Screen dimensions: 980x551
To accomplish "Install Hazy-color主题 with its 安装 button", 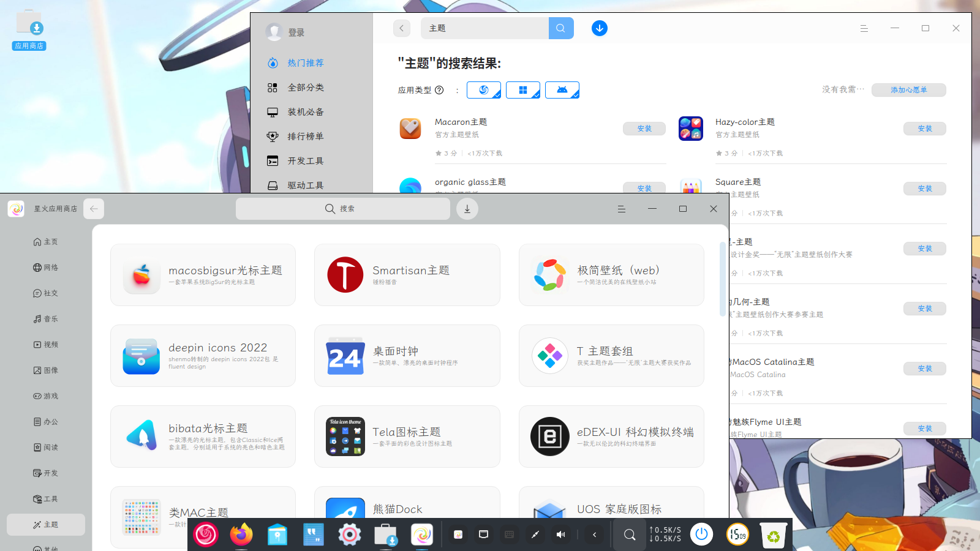I will click(925, 129).
